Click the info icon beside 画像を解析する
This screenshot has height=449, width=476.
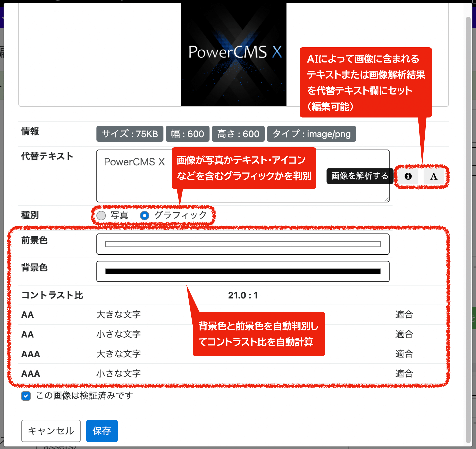coord(408,177)
